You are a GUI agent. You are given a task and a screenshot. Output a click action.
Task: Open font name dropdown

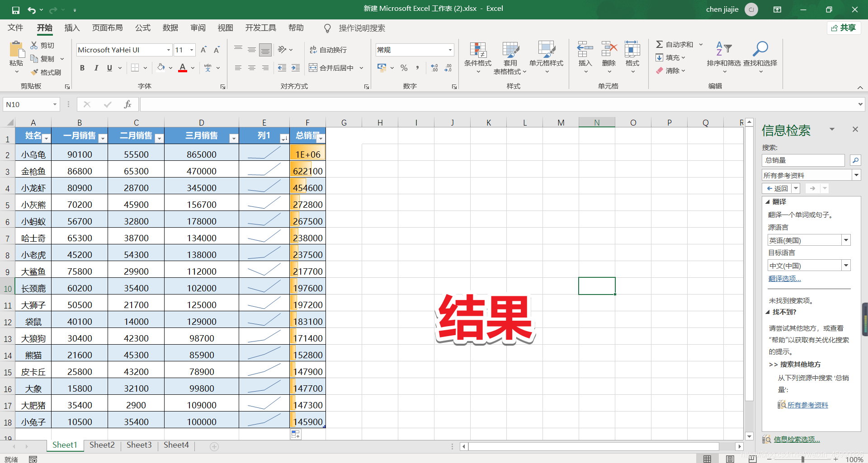(169, 50)
